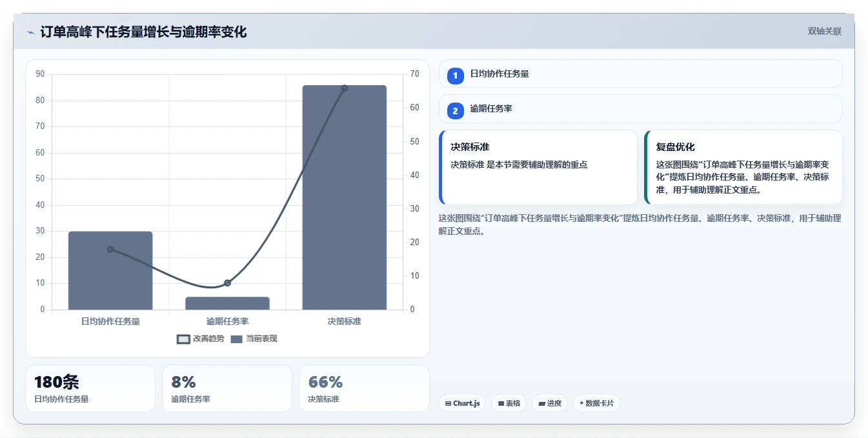Viewport: 868px width, 438px height.
Task: Toggle the 当前表现 legend item
Action: (254, 339)
